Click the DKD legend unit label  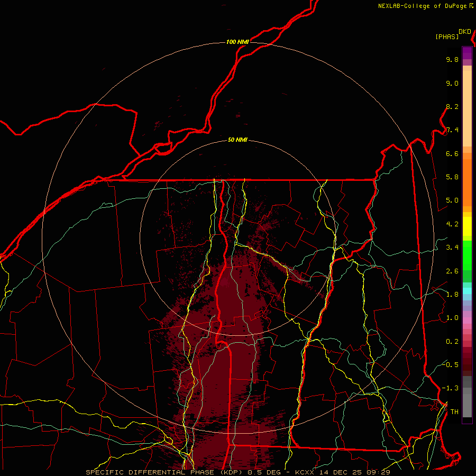point(465,32)
